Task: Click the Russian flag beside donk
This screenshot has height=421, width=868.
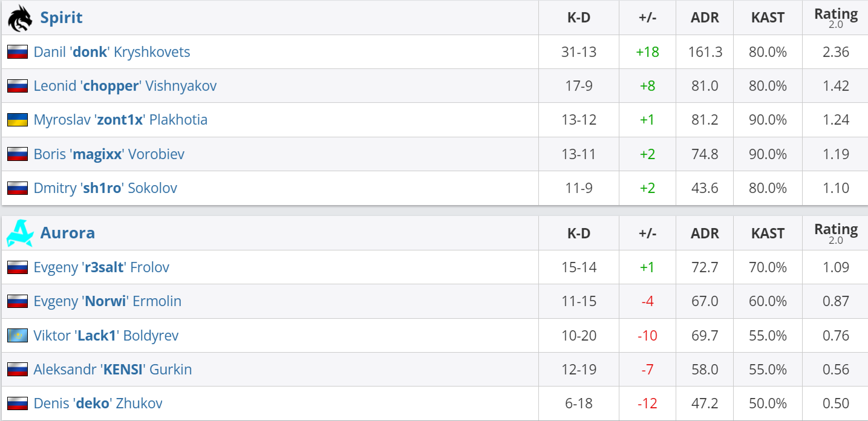Action: [x=18, y=52]
